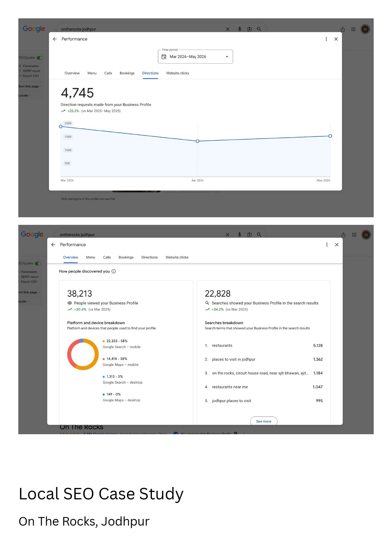Go back from the Directions-active Performance dialog
Image resolution: width=392 pixels, height=555 pixels.
[55, 39]
